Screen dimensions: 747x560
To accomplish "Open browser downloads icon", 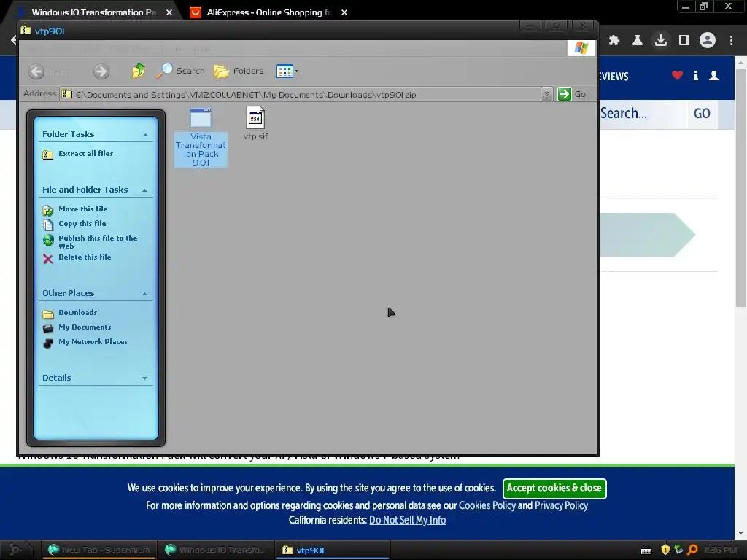I will [661, 40].
